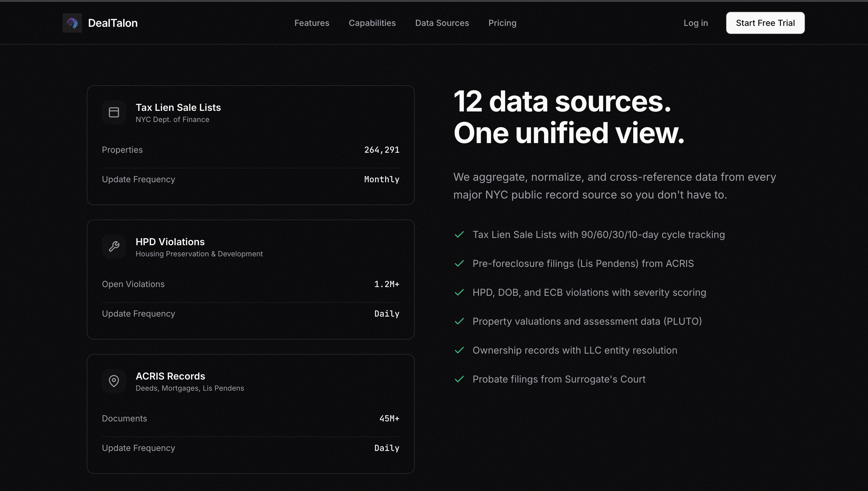Open the Features nav item

[x=311, y=23]
